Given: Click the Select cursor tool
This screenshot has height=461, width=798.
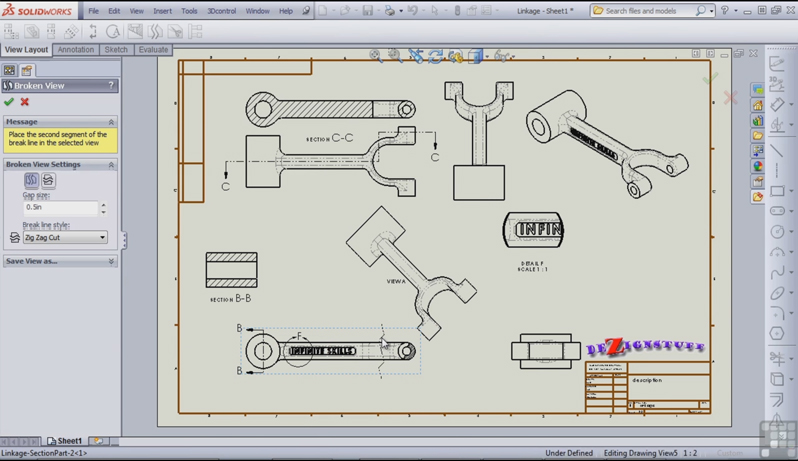Looking at the screenshot, I should (x=435, y=11).
